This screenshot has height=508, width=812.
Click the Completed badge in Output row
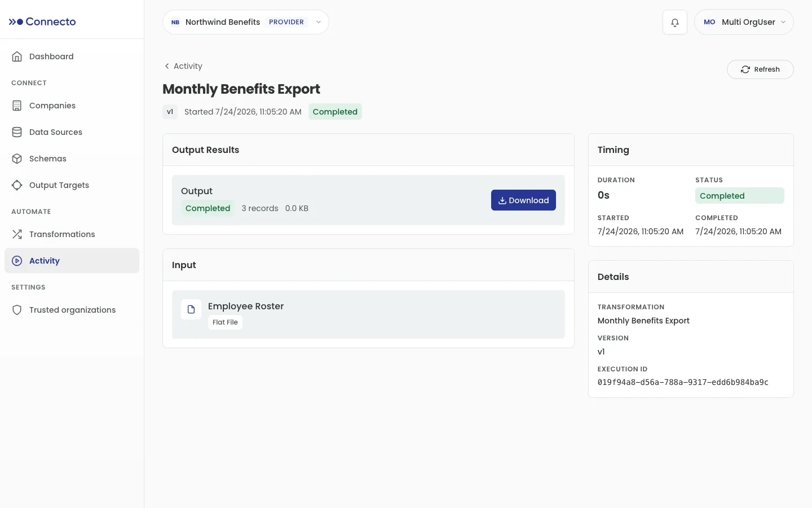208,208
